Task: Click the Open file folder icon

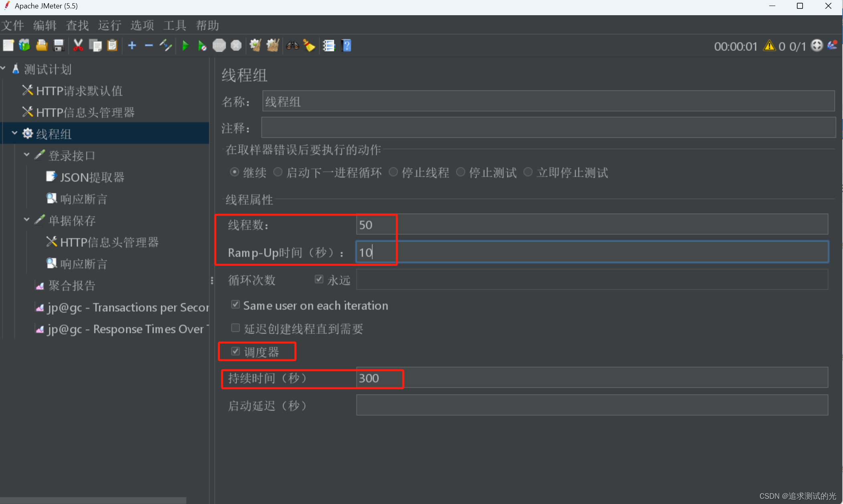Action: pyautogui.click(x=42, y=46)
